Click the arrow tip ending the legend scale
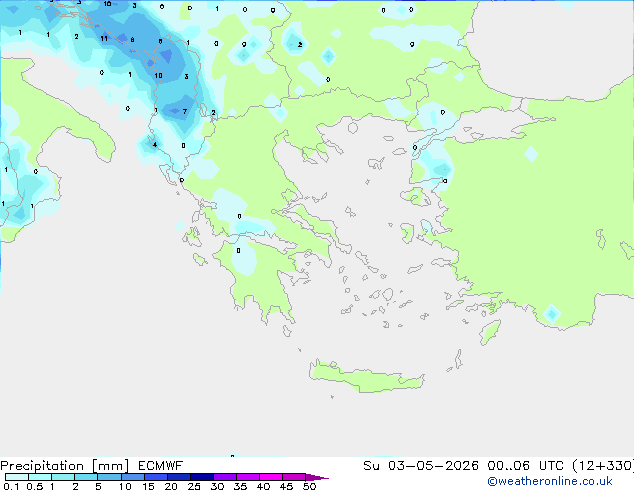This screenshot has height=490, width=634. point(317,477)
